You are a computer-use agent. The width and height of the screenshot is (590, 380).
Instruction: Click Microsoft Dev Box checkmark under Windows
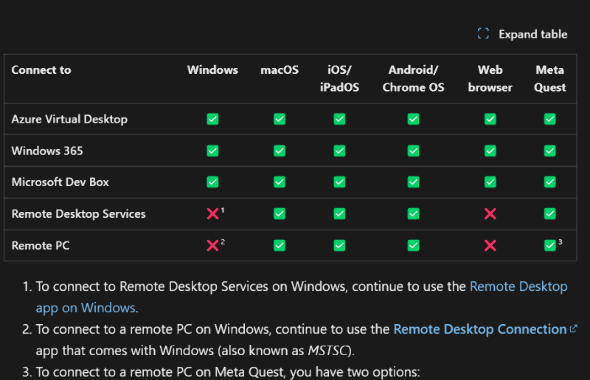click(213, 182)
